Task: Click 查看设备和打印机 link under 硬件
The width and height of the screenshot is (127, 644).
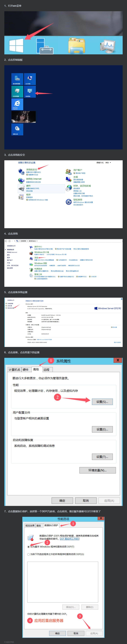Action: click(33, 188)
